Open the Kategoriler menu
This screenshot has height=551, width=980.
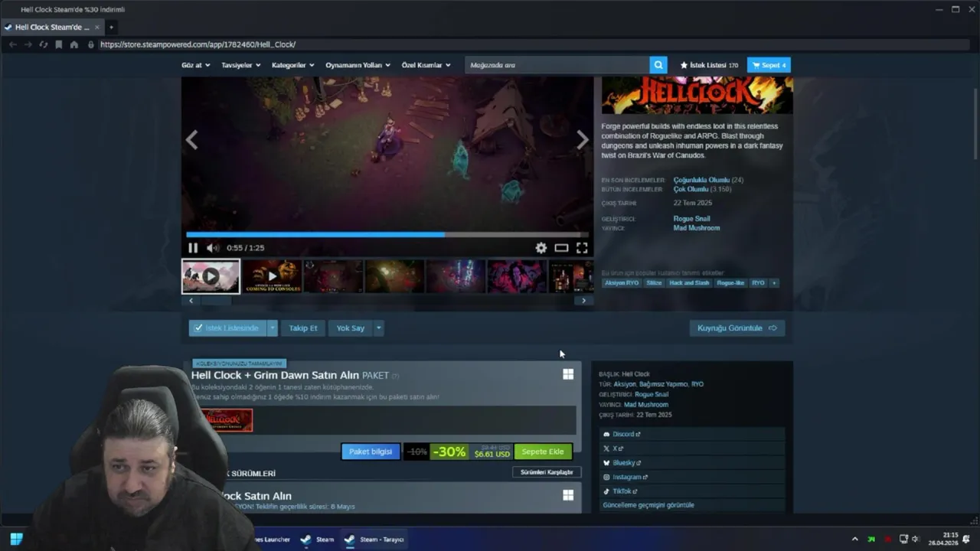click(292, 65)
